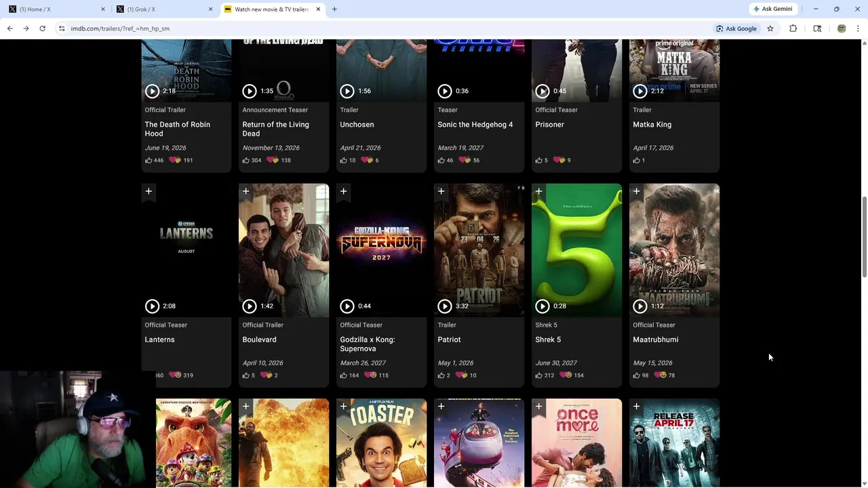Screen dimensions: 868x488
Task: Reload the current page
Action: point(42,28)
